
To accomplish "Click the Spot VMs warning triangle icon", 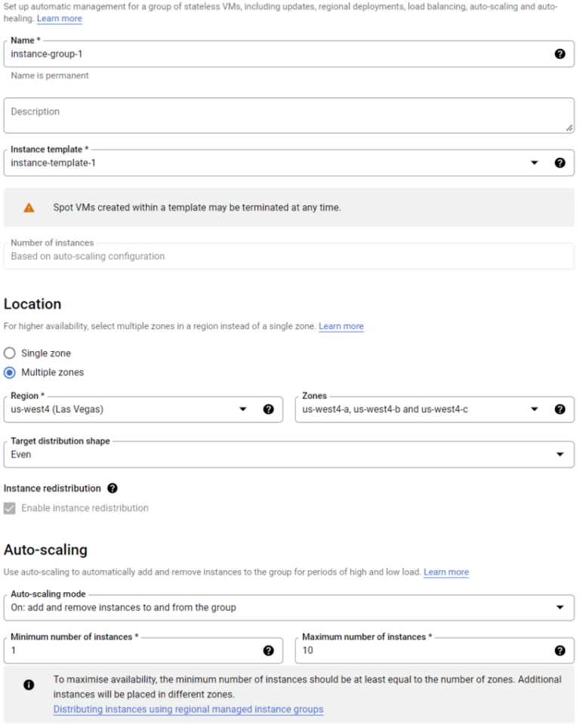I will click(x=30, y=207).
